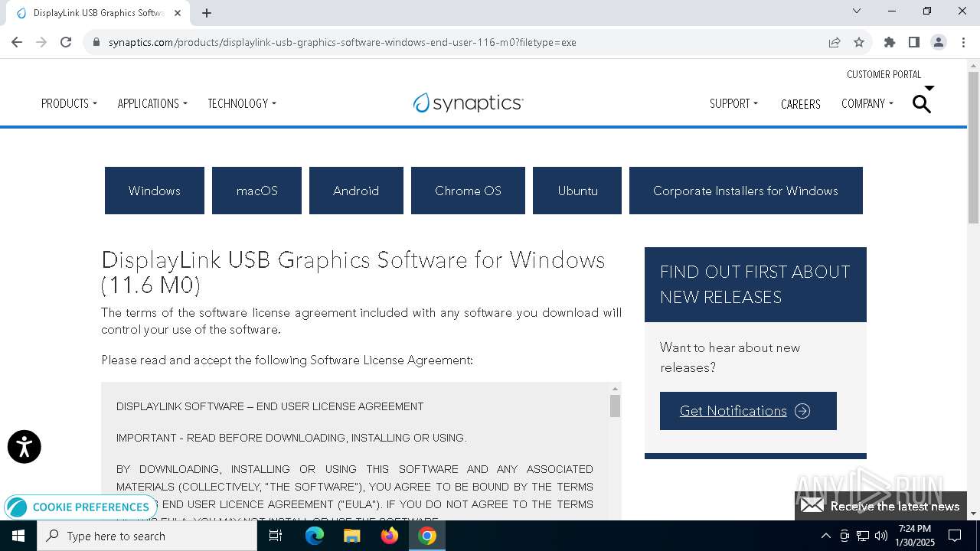
Task: Launch Firefox from the taskbar
Action: click(x=390, y=536)
